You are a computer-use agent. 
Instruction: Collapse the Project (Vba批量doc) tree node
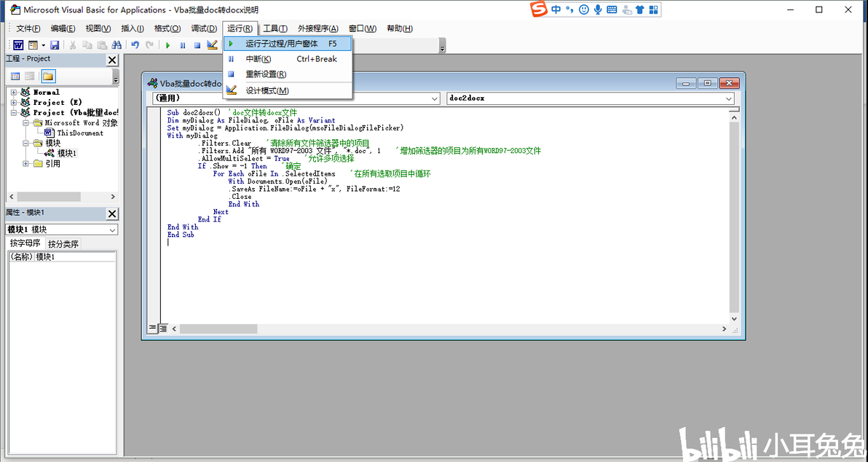coord(14,112)
